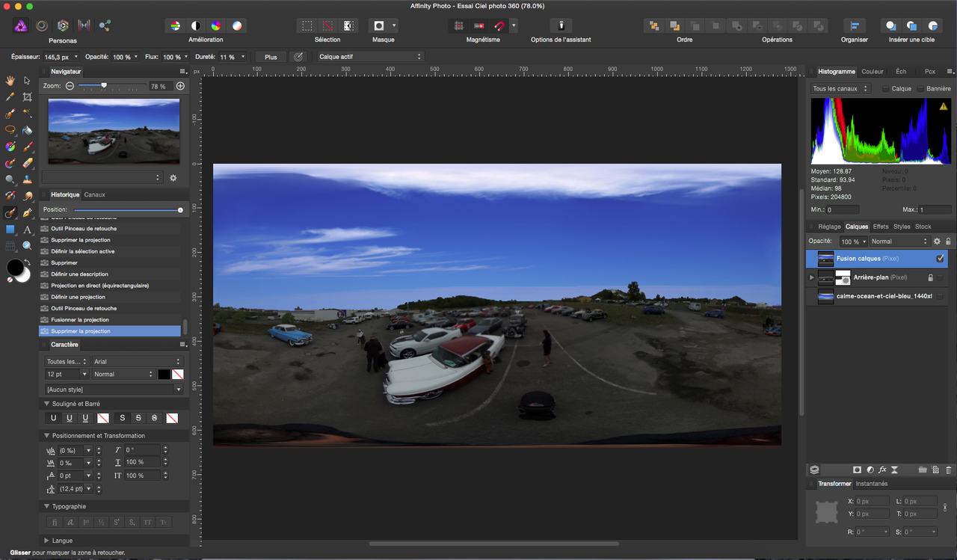Viewport: 957px width, 560px height.
Task: Switch to the Instantanés tab
Action: pos(872,484)
